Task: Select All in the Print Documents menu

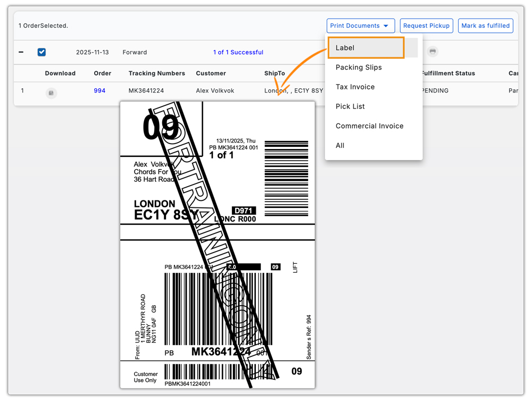Action: tap(339, 145)
